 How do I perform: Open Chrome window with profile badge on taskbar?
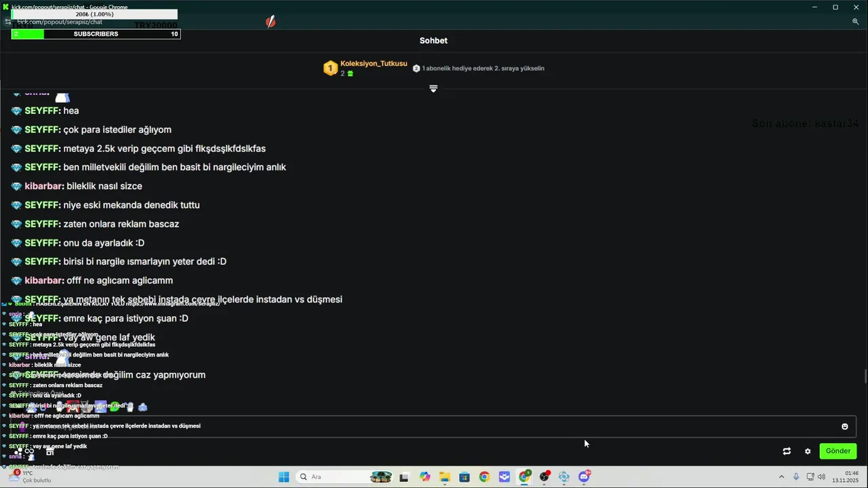click(525, 477)
